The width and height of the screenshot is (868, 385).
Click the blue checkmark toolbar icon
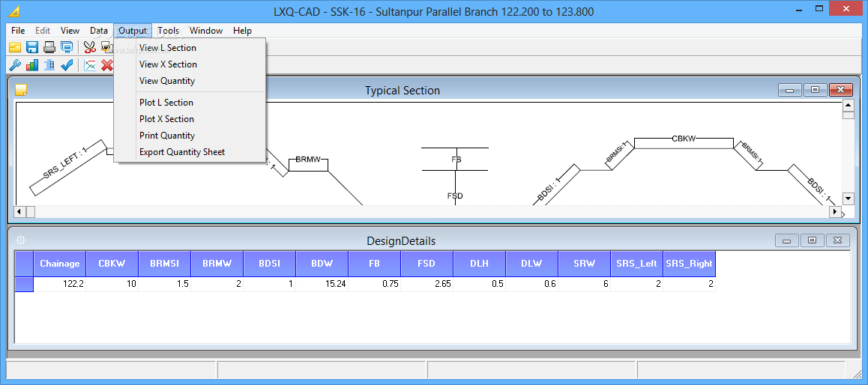point(67,65)
